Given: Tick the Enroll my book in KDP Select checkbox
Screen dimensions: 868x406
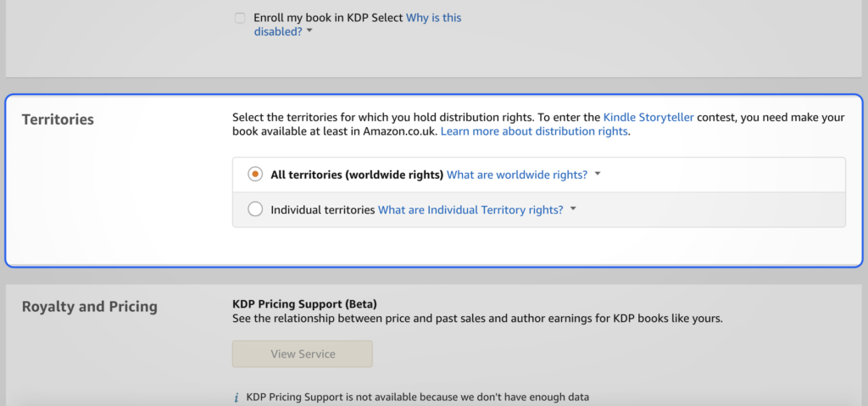Looking at the screenshot, I should pos(241,18).
